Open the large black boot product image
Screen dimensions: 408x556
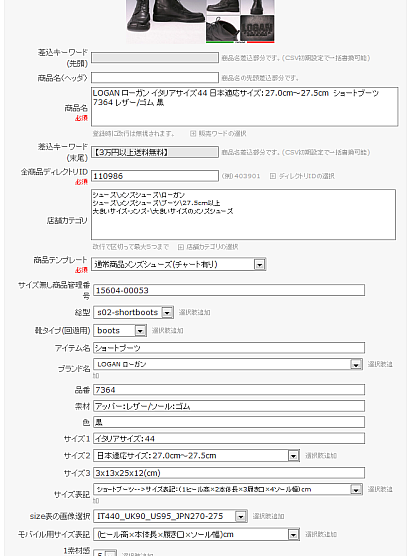pos(166,21)
